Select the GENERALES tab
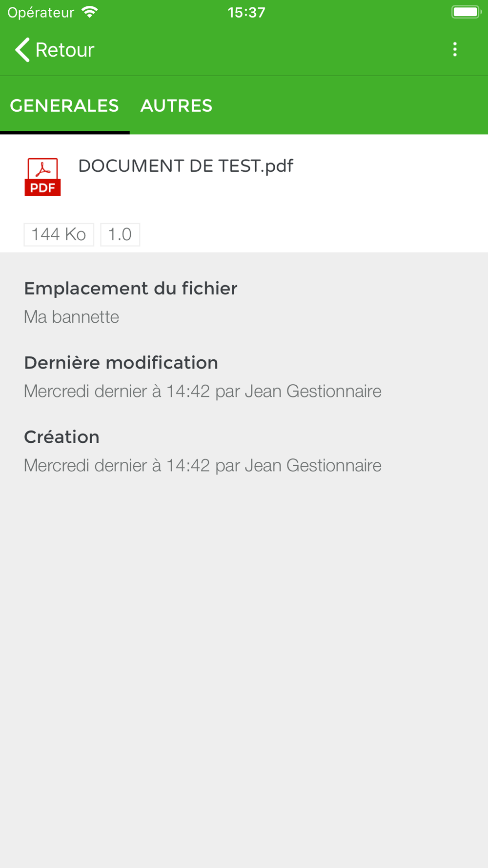This screenshot has height=868, width=488. pos(64,105)
